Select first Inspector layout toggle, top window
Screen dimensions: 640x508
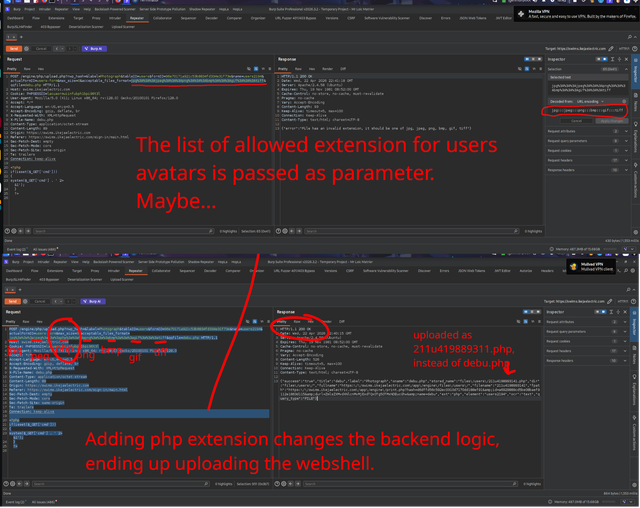(599, 59)
